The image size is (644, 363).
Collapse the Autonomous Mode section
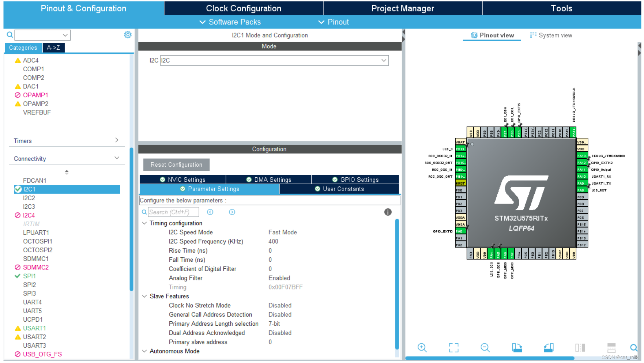(x=144, y=351)
